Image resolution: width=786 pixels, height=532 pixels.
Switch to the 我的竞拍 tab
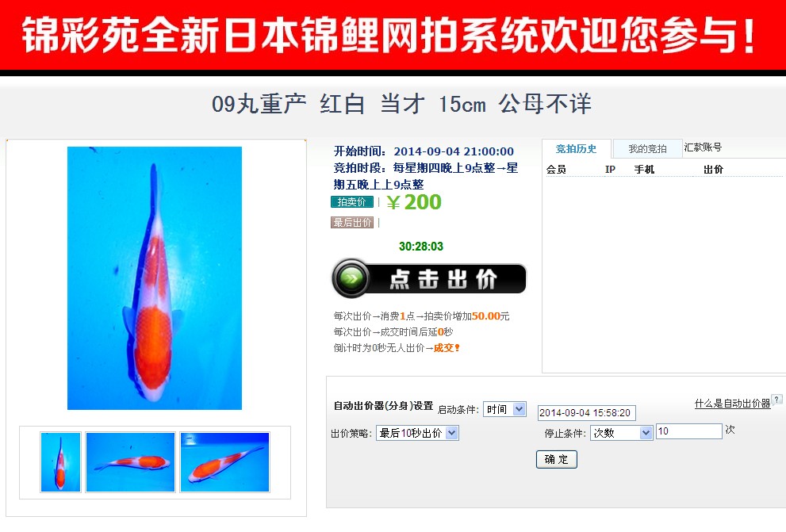point(648,149)
